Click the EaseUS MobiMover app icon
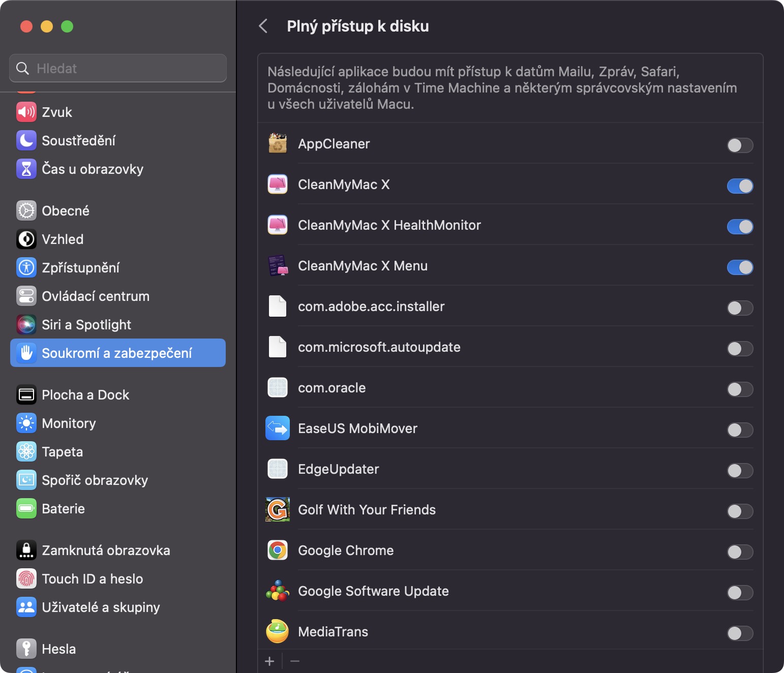 click(278, 428)
